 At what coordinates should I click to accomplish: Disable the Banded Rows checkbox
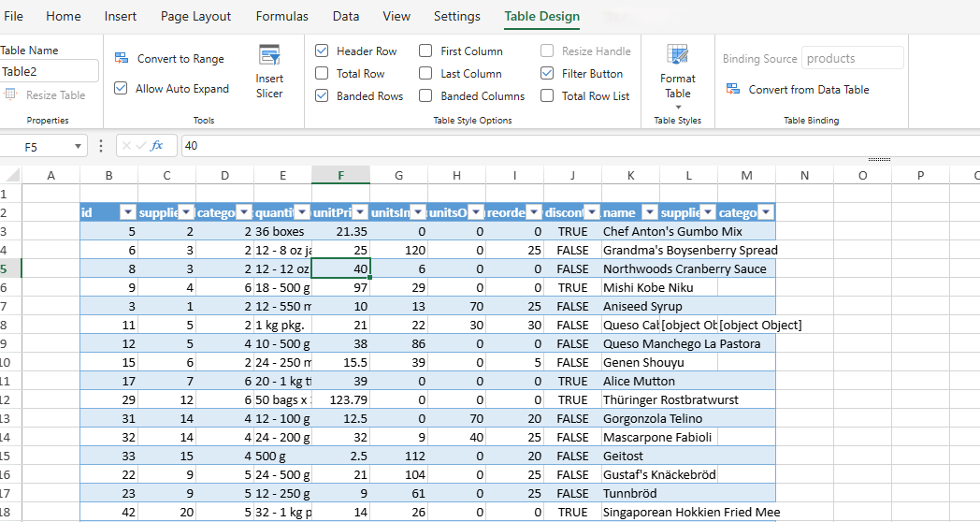click(322, 96)
